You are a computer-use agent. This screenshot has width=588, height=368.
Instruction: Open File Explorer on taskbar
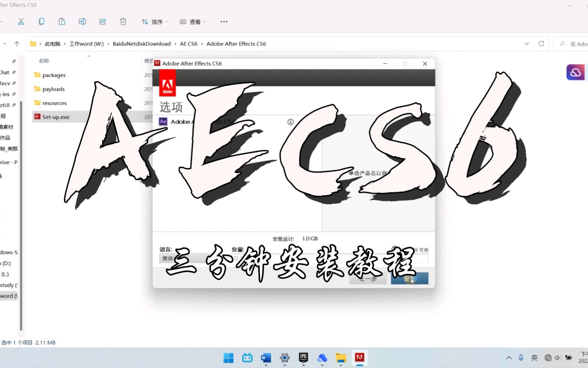[341, 358]
